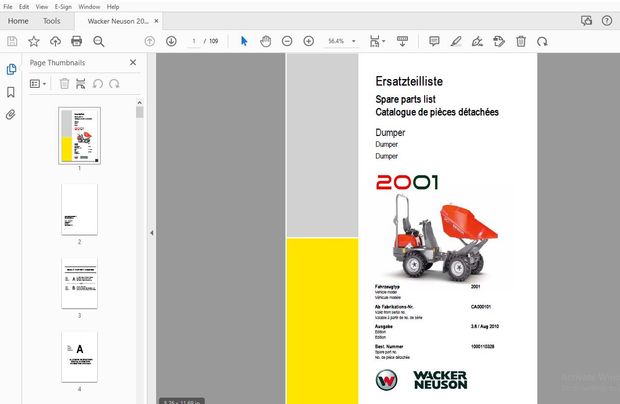Select page 1 thumbnail
620x404 pixels.
pyautogui.click(x=79, y=136)
